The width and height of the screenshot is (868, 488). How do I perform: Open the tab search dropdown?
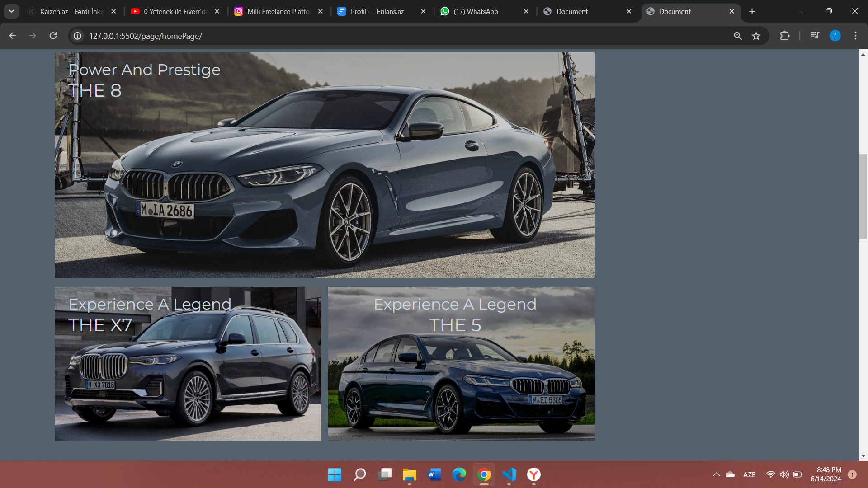tap(11, 11)
